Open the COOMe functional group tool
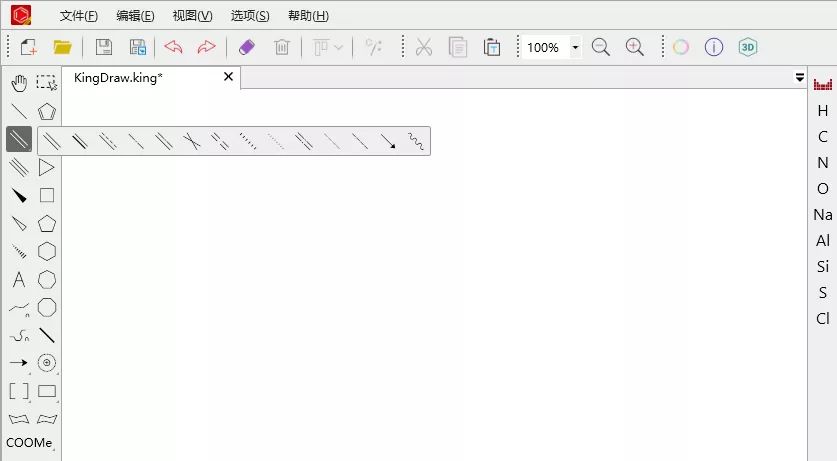 click(x=29, y=443)
